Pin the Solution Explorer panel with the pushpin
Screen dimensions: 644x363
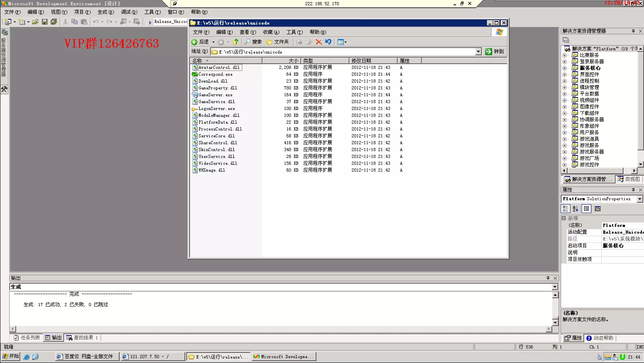tap(633, 31)
